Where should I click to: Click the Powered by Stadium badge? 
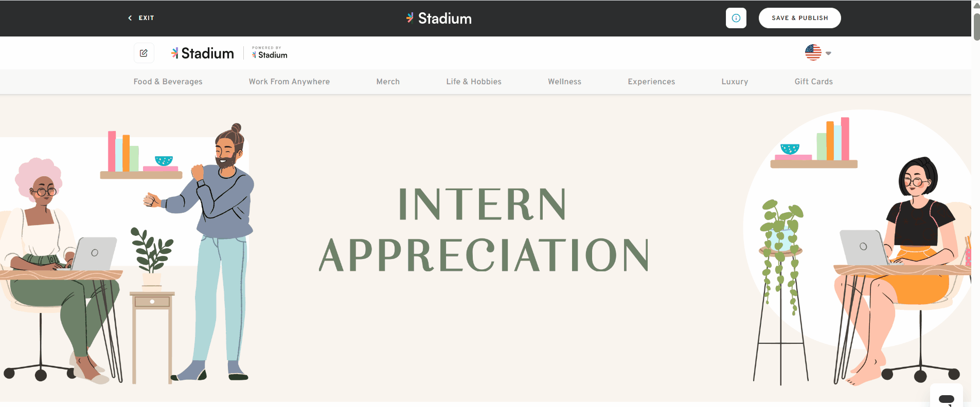tap(269, 52)
